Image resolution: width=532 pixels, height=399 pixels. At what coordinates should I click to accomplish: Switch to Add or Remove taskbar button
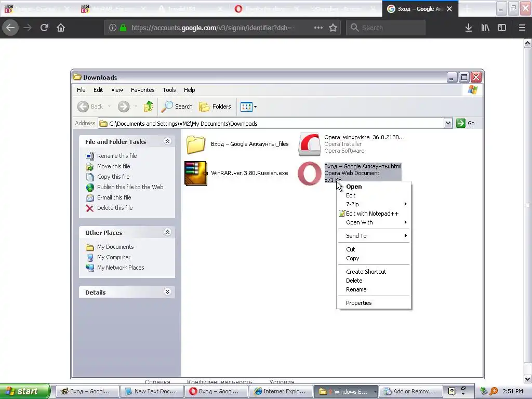tap(410, 391)
